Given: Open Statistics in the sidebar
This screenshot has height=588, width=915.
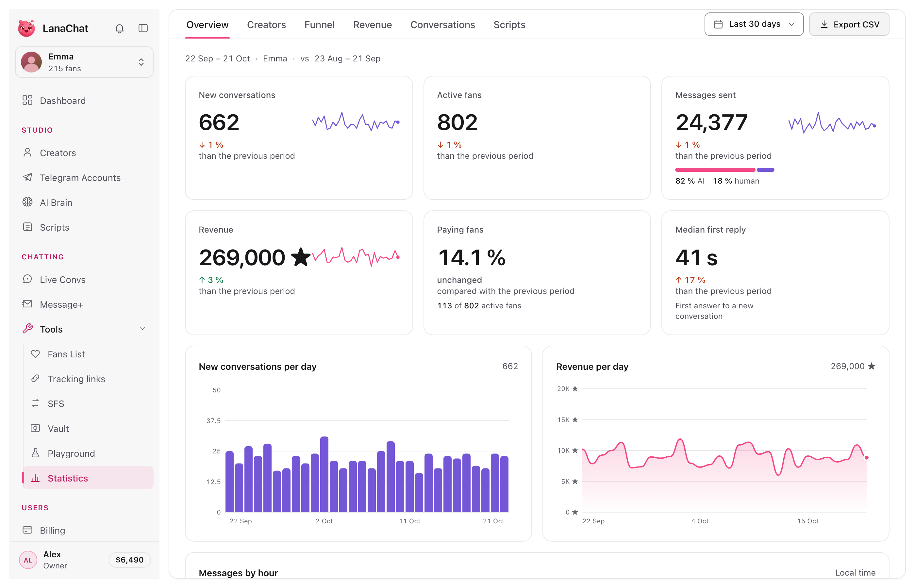Looking at the screenshot, I should click(88, 478).
